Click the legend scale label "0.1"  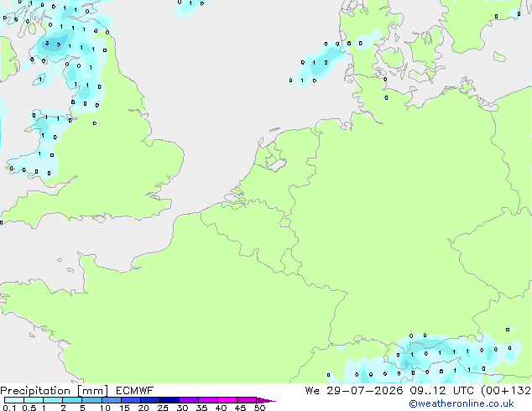click(x=9, y=408)
